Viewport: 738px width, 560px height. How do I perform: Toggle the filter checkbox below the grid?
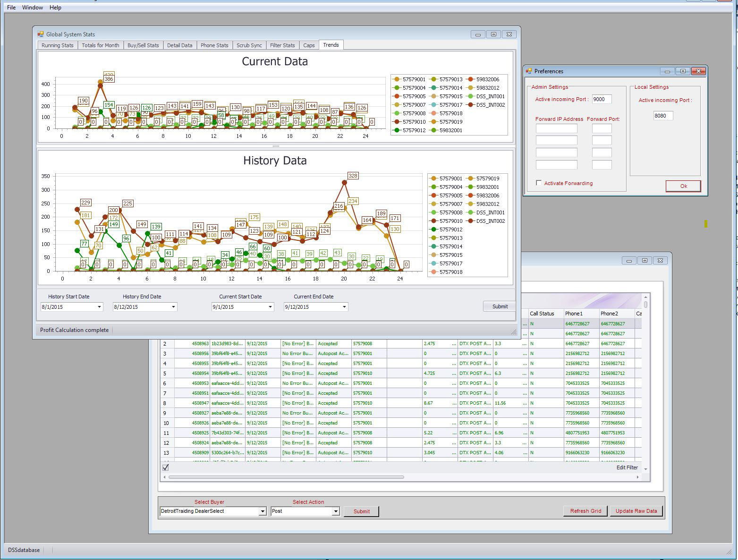tap(166, 467)
